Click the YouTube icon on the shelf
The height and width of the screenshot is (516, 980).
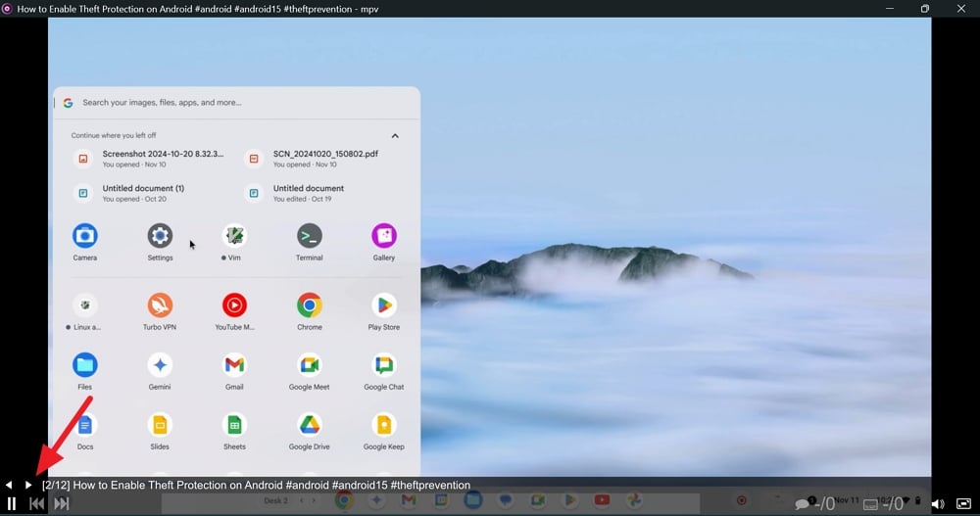click(602, 499)
